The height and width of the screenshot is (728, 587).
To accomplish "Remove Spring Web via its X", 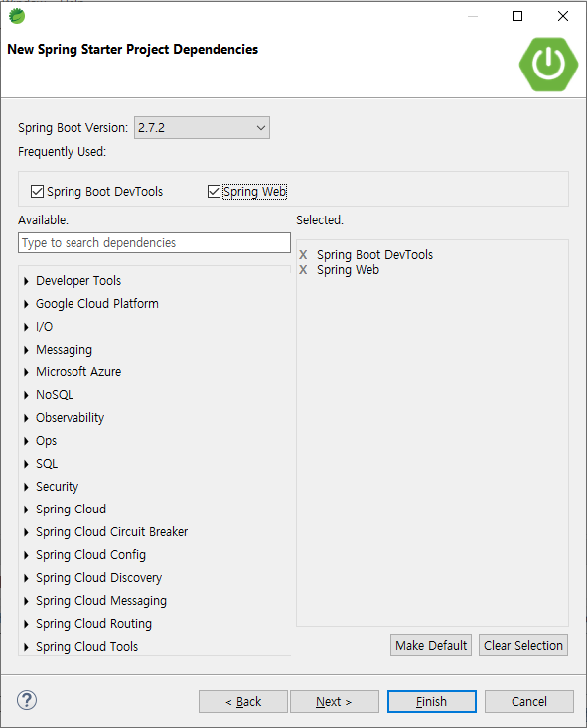I will point(303,270).
